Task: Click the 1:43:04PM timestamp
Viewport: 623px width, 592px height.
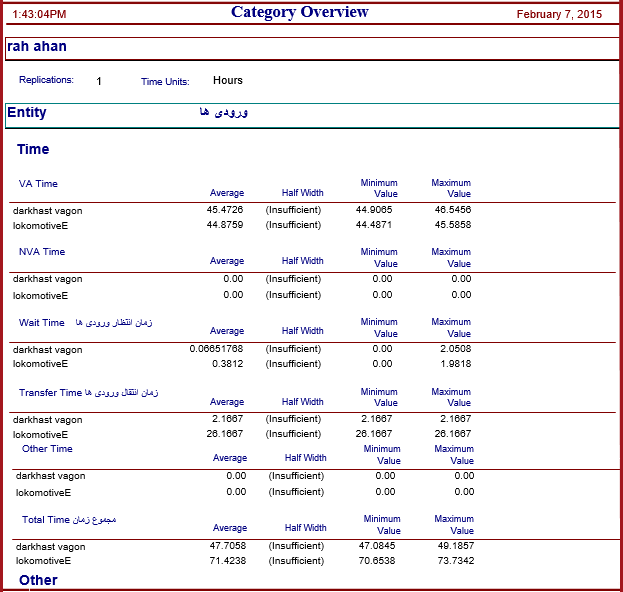Action: 39,14
